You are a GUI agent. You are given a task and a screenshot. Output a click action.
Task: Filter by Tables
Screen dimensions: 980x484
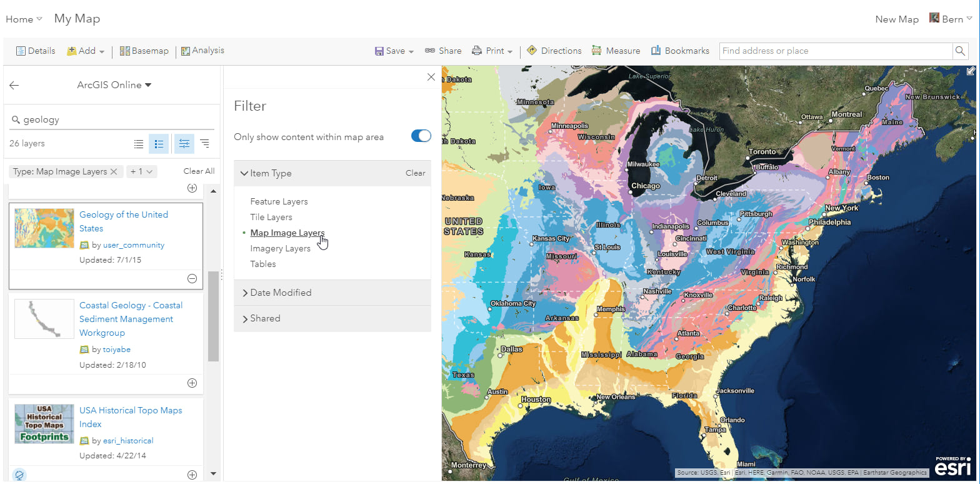pos(263,264)
